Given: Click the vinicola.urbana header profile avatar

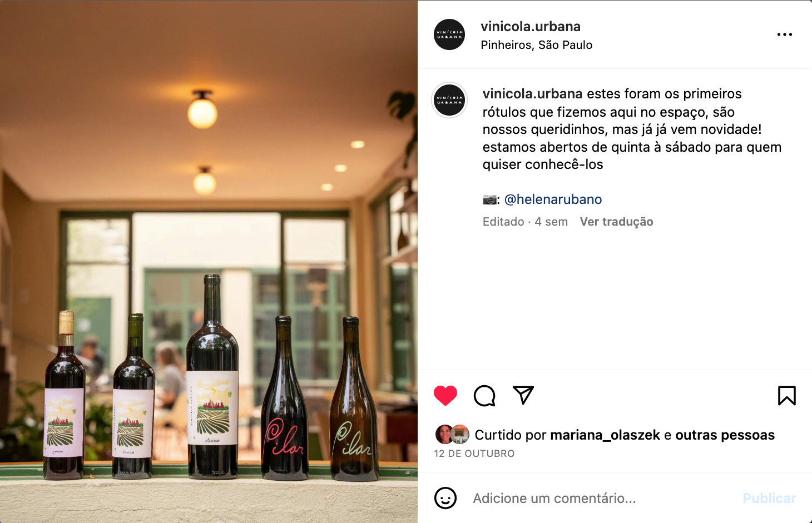Looking at the screenshot, I should [x=449, y=34].
